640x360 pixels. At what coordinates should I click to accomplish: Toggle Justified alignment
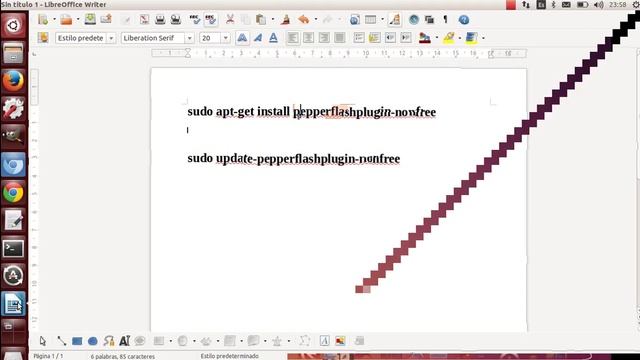[340, 38]
